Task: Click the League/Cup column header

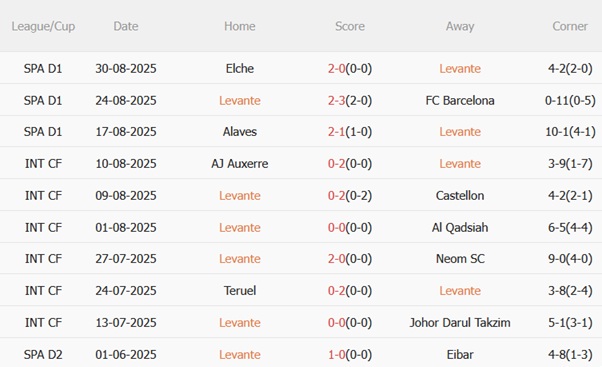Action: pos(43,26)
